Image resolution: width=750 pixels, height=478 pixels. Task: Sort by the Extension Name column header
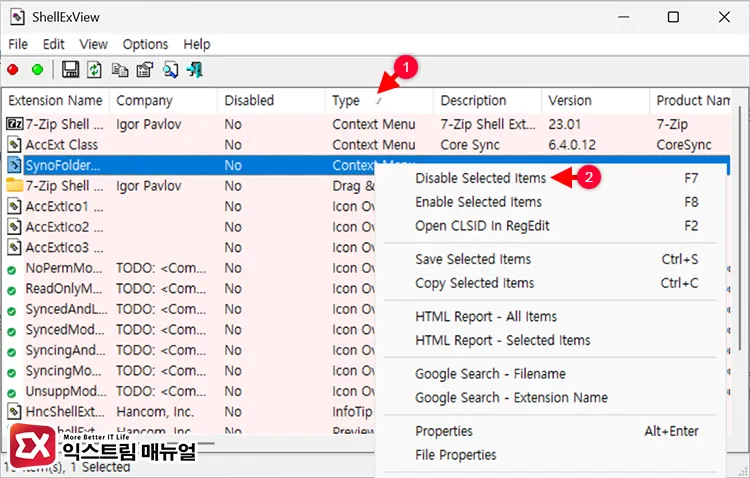tap(55, 100)
